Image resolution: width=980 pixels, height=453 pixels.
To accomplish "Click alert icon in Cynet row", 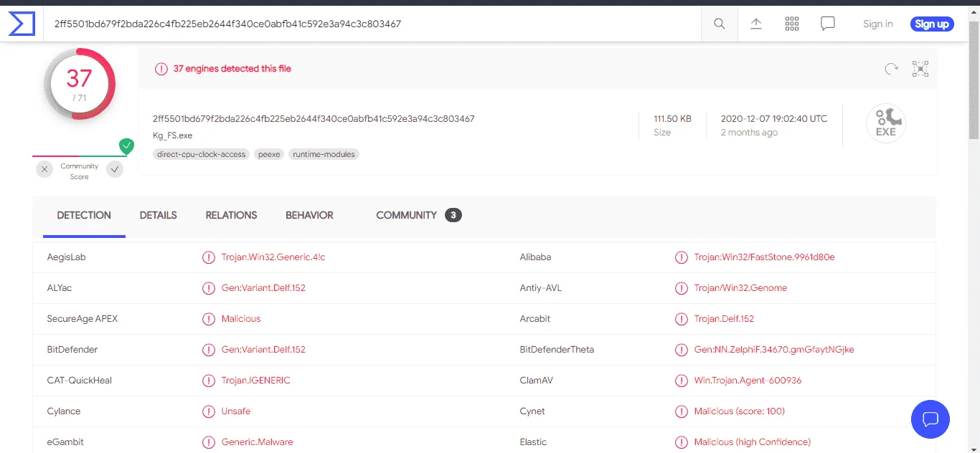I will pos(681,411).
